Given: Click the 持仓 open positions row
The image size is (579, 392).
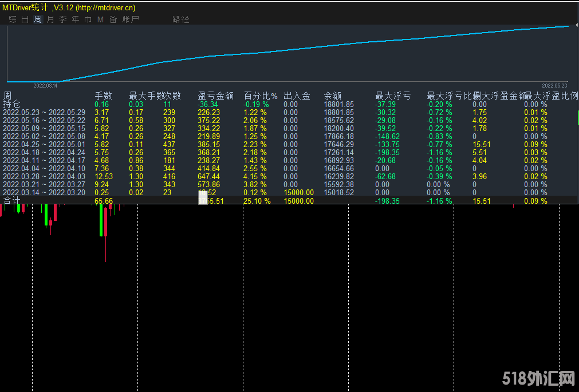Looking at the screenshot, I should pos(11,104).
